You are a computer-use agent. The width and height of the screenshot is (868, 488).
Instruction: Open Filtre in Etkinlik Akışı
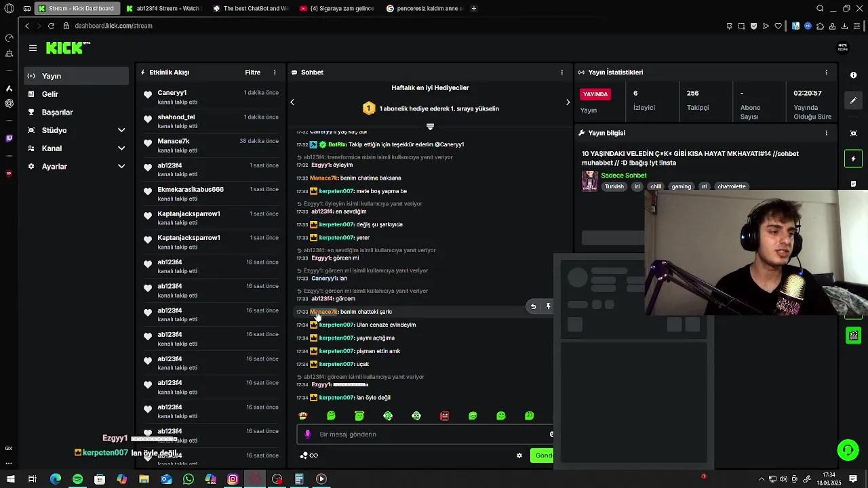[252, 73]
